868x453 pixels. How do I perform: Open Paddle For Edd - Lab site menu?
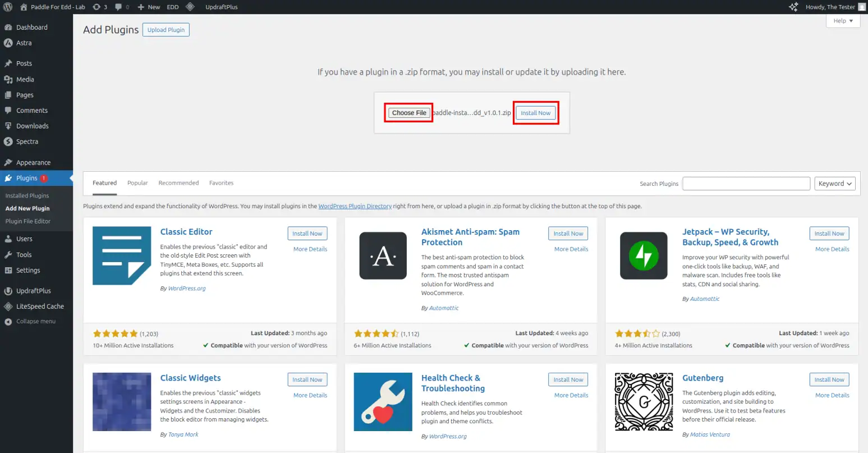(53, 7)
